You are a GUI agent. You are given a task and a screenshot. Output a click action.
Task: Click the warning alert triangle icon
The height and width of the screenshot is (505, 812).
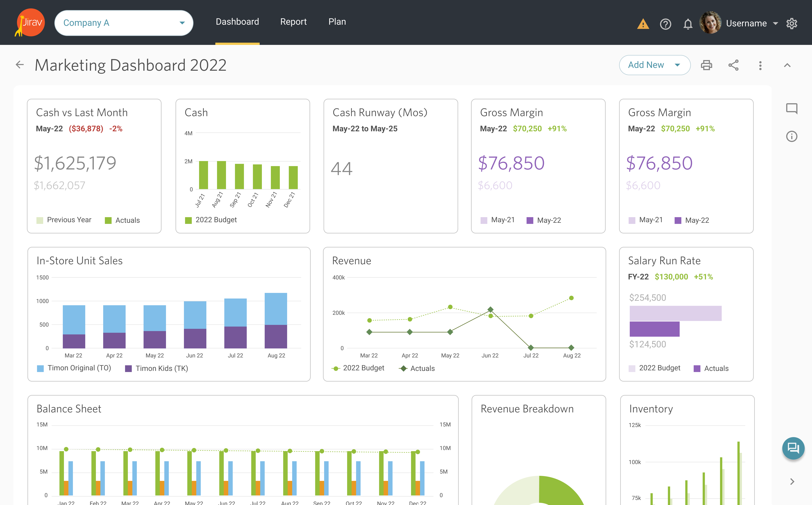(x=643, y=24)
